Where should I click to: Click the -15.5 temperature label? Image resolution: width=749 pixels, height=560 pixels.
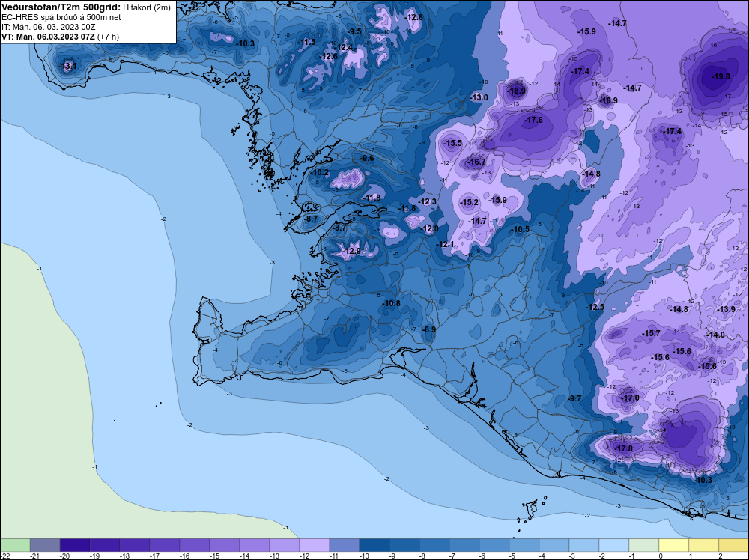pyautogui.click(x=452, y=143)
